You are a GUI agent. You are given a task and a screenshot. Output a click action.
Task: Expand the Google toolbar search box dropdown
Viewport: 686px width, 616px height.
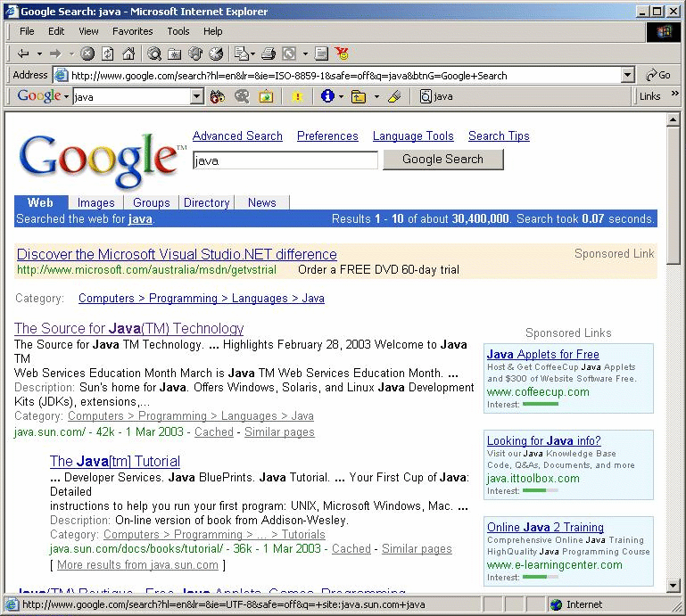tap(197, 96)
